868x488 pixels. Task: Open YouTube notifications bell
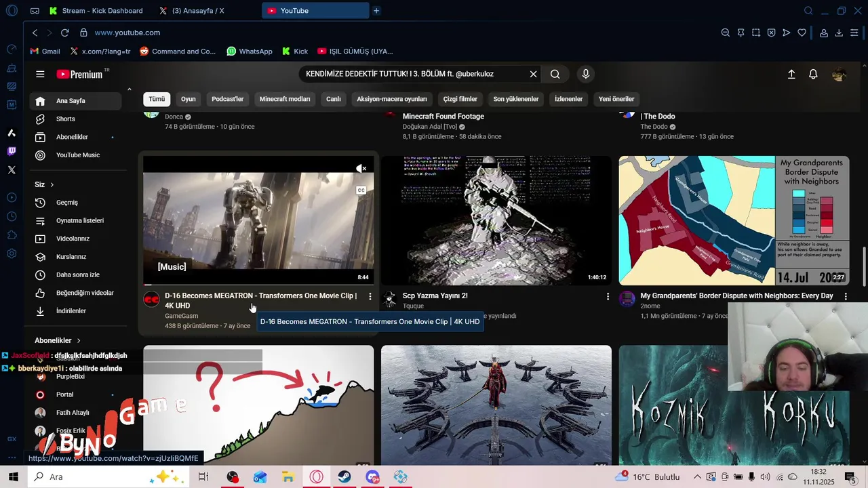[813, 75]
